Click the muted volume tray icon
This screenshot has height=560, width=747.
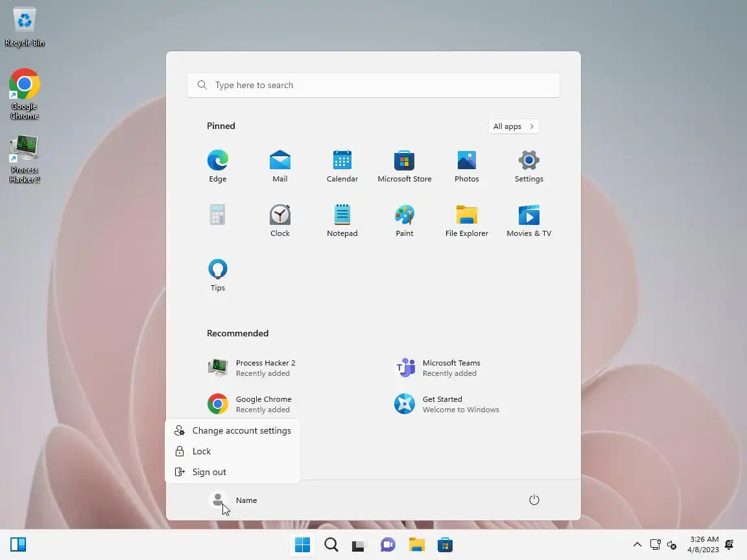[x=672, y=544]
